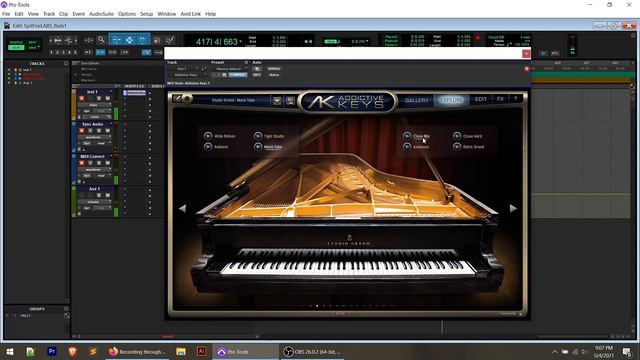This screenshot has height=360, width=640.
Task: Click the main counter display 417|4|663
Action: (217, 42)
